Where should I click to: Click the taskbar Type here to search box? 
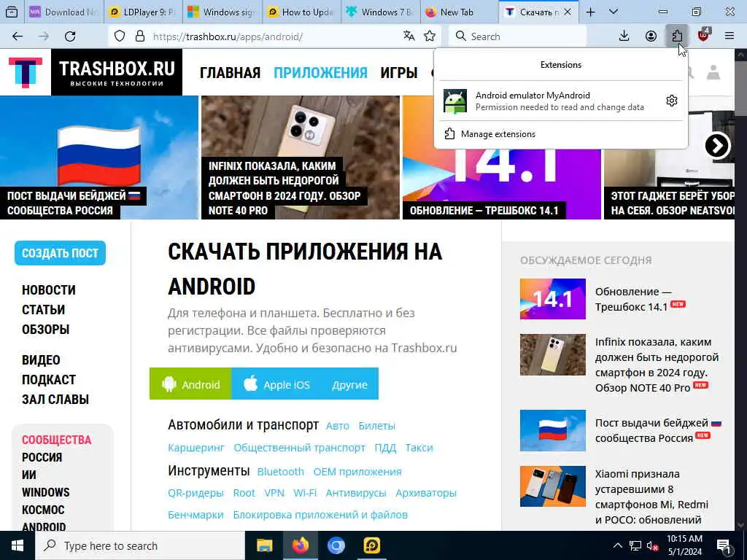click(140, 545)
